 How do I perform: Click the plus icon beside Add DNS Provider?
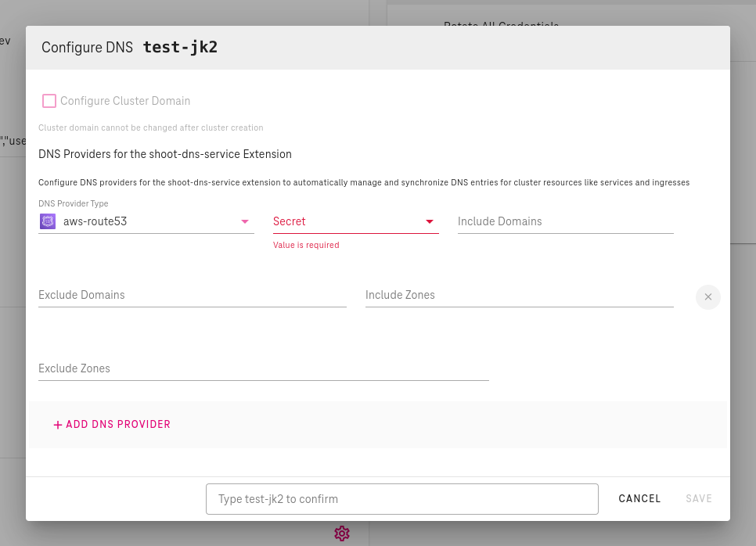click(x=57, y=425)
